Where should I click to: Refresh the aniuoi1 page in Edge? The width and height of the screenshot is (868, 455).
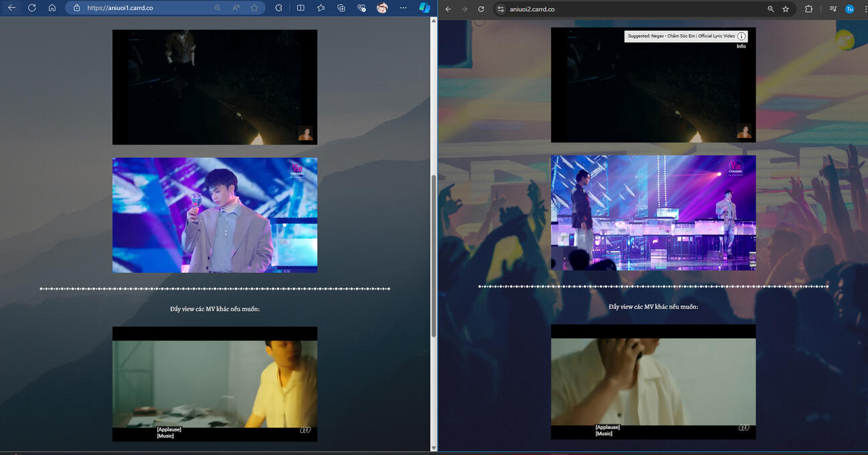coord(31,8)
